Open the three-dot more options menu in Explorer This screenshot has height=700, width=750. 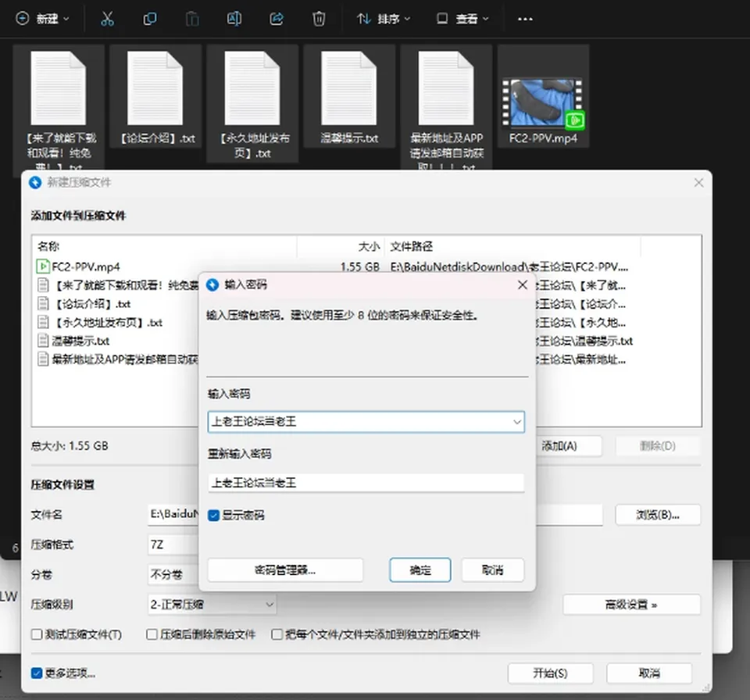(x=525, y=19)
